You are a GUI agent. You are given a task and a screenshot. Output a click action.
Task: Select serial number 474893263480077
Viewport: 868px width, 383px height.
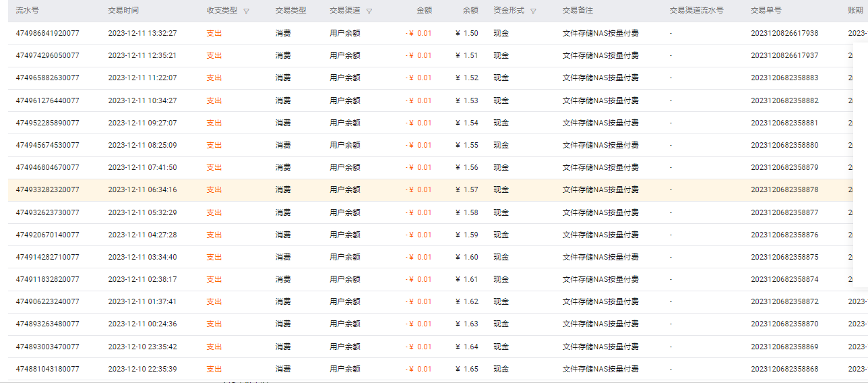coord(47,324)
